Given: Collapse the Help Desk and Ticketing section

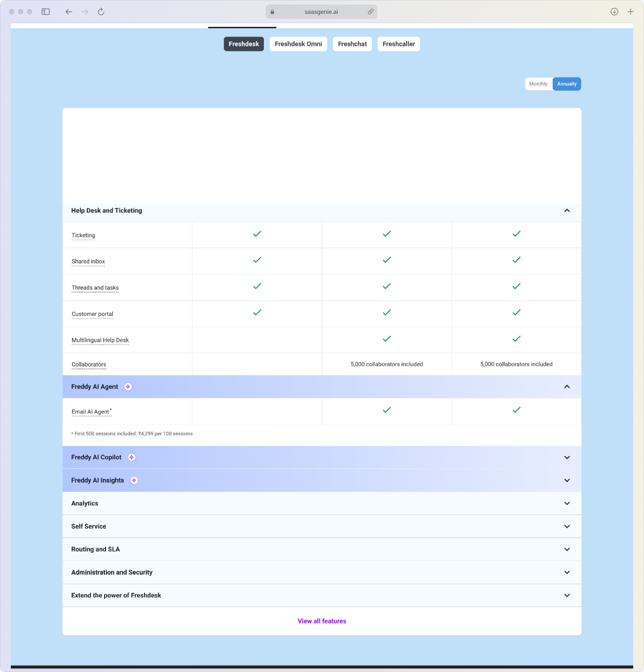Looking at the screenshot, I should point(567,211).
